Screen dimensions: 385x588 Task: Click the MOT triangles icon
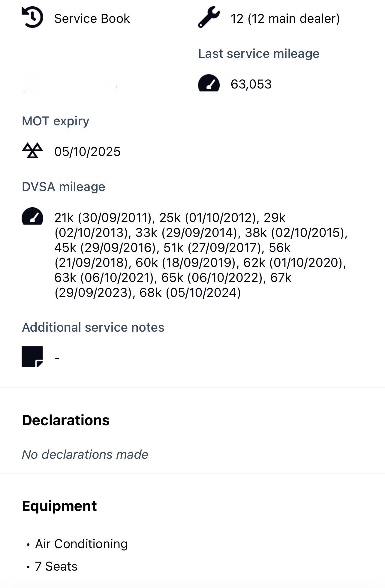(x=32, y=151)
